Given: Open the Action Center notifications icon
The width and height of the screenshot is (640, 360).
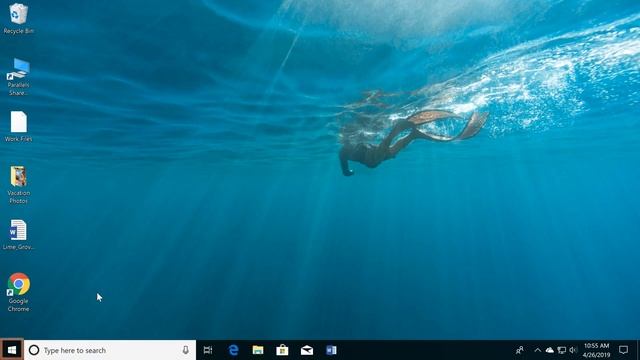Looking at the screenshot, I should coord(623,350).
